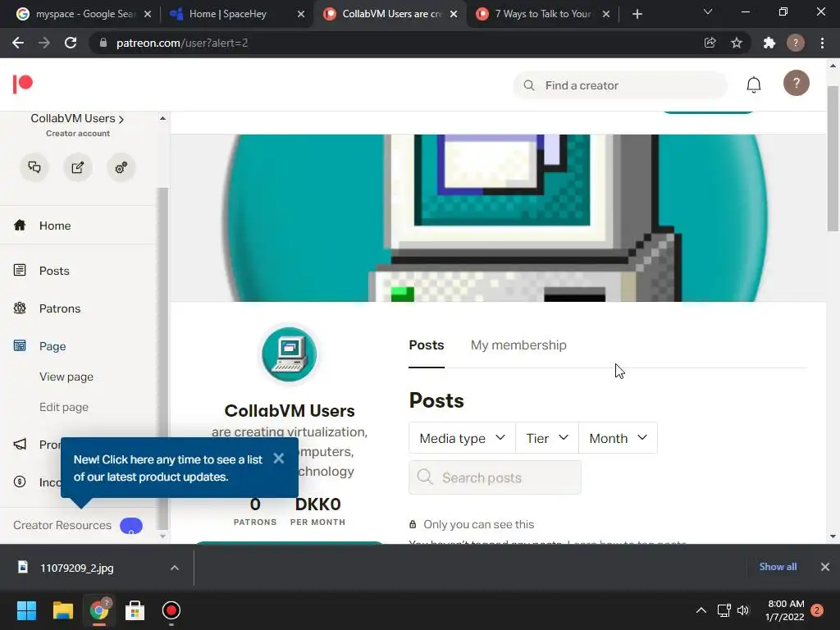
Task: Close the downloads bar
Action: point(825,567)
